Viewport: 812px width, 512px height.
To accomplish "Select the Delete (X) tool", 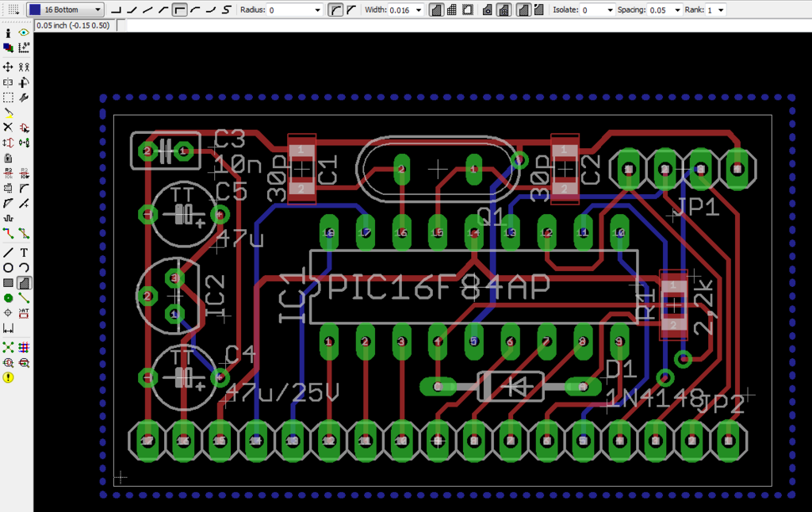I will [8, 128].
